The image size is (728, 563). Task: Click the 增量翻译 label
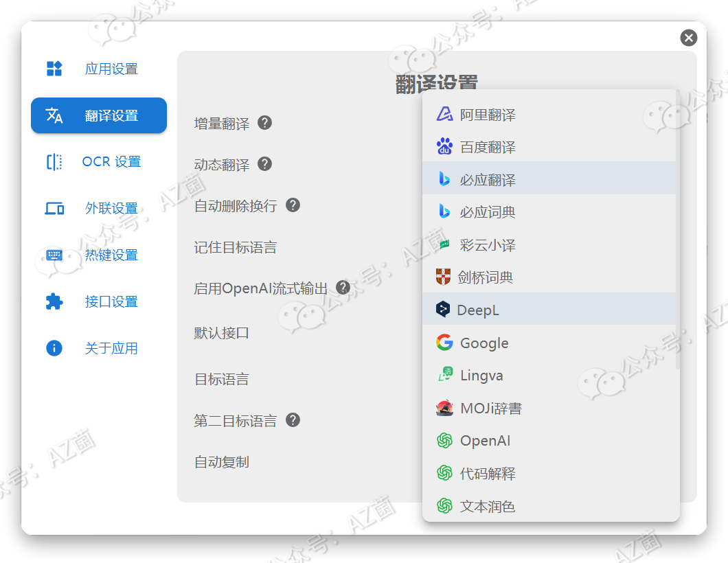coord(222,124)
